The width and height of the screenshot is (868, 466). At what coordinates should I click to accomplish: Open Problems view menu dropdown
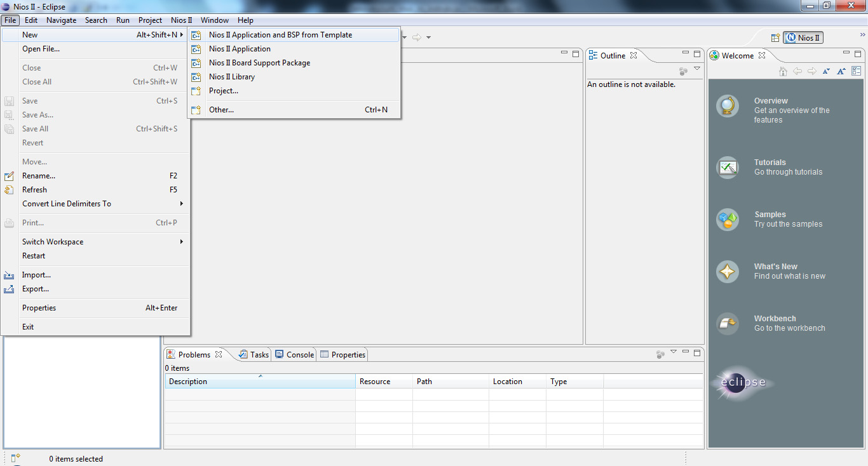tap(674, 352)
